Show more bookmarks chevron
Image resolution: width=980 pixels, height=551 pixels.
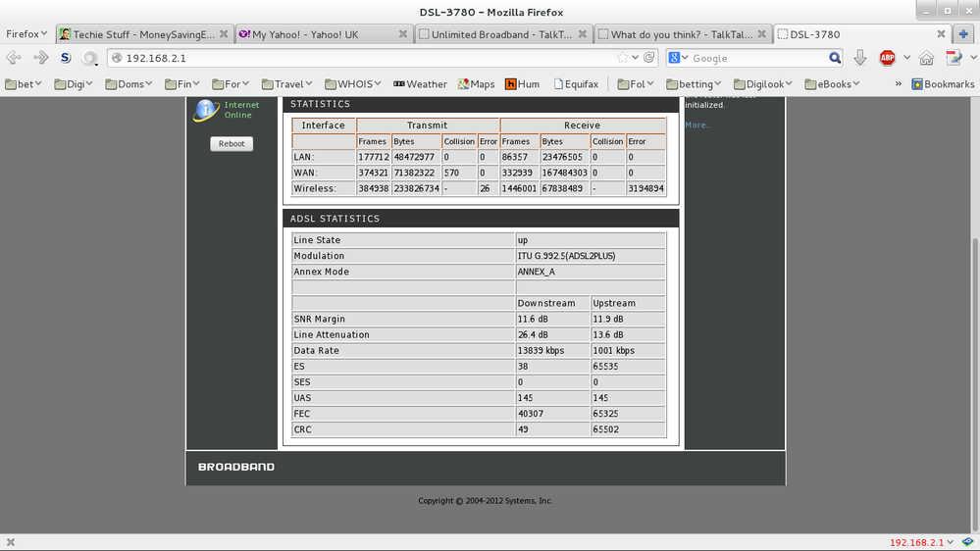coord(899,83)
